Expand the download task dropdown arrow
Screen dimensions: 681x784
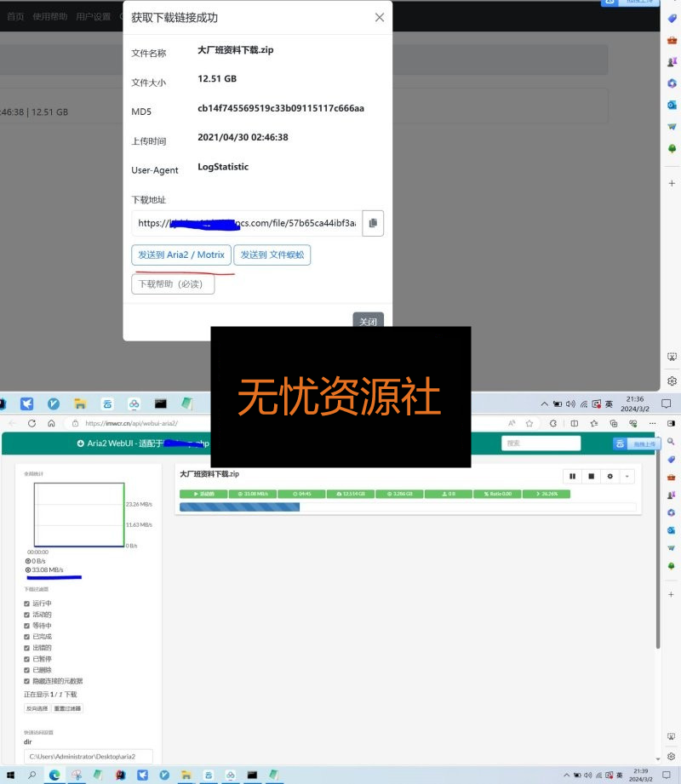coord(627,477)
